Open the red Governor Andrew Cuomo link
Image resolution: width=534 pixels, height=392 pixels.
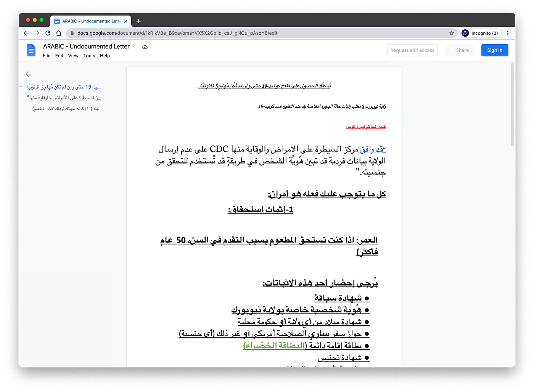[x=366, y=126]
